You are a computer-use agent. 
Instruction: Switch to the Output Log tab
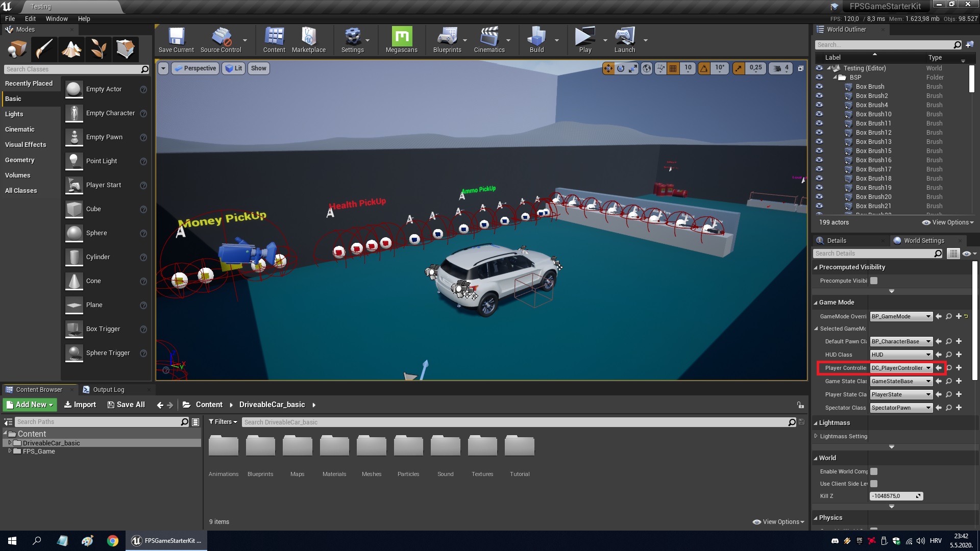[108, 389]
